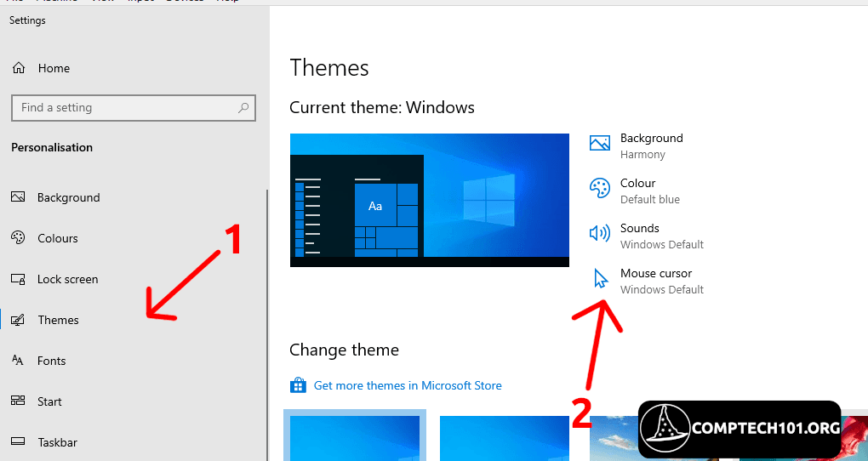Select Themes in the sidebar
This screenshot has height=461, width=868.
pos(58,320)
